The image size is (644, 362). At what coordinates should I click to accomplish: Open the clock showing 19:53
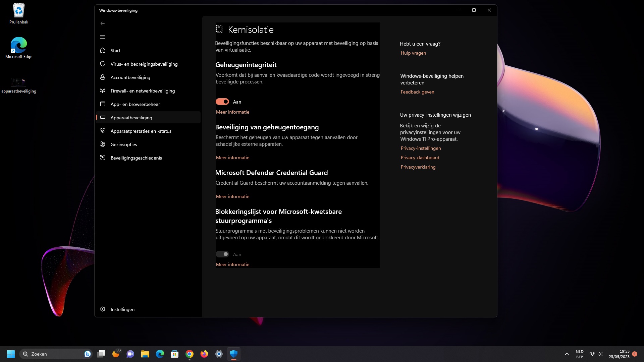pyautogui.click(x=619, y=354)
